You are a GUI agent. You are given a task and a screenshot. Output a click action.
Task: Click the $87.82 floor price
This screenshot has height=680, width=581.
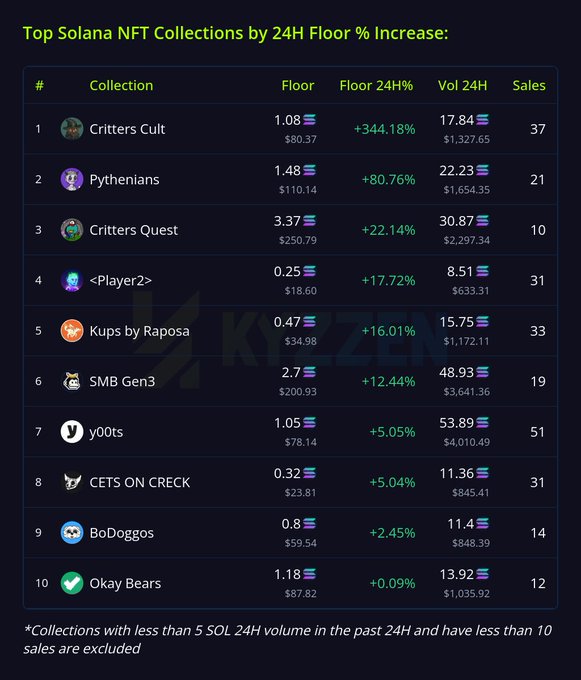tap(300, 594)
